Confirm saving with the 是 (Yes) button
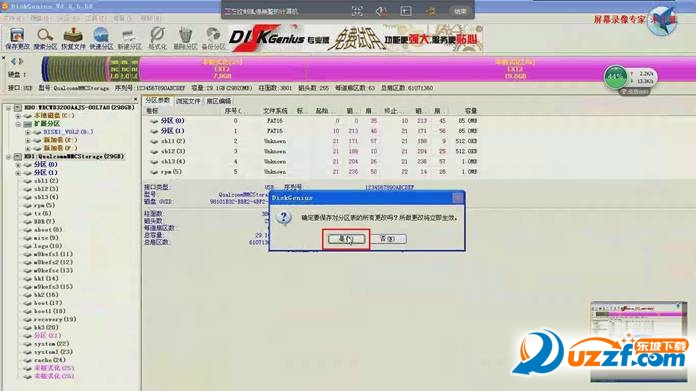The height and width of the screenshot is (391, 696). point(346,239)
